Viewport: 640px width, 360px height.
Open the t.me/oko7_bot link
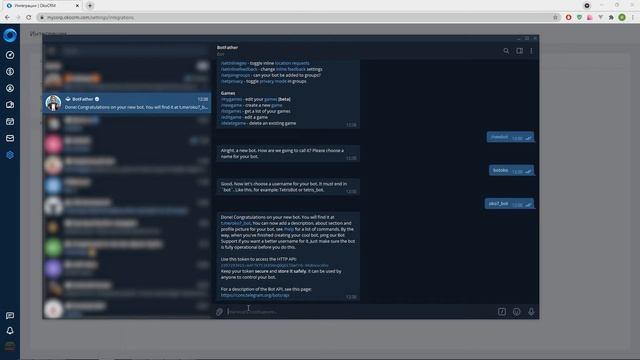[x=236, y=223]
